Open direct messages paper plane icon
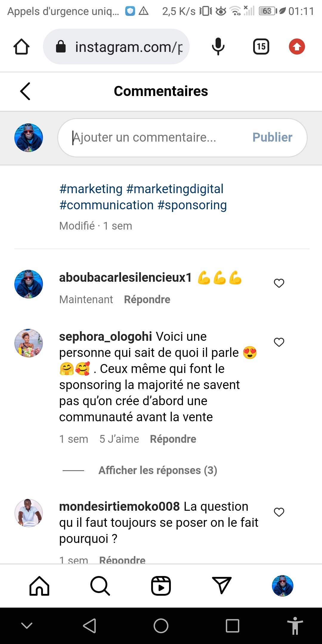This screenshot has height=644, width=322. pos(222,585)
